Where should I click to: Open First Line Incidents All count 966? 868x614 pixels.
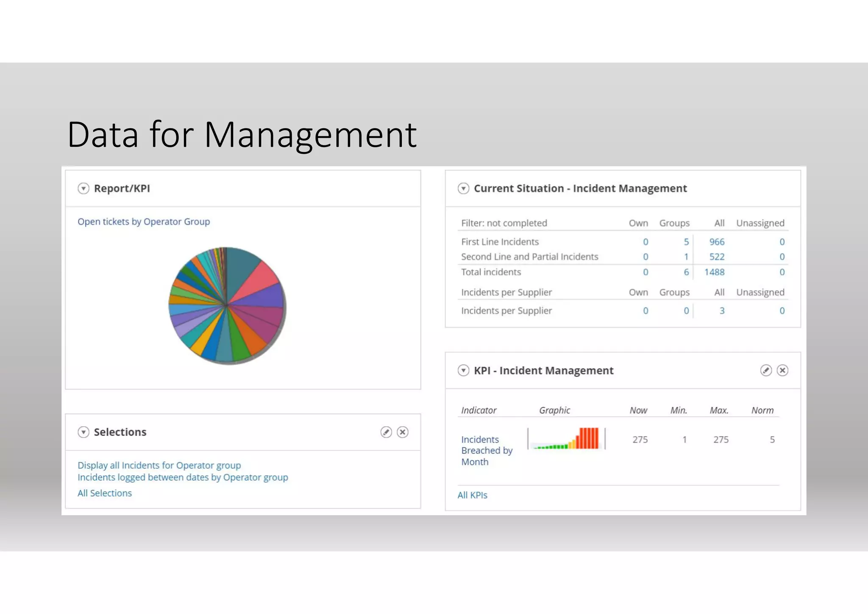(717, 242)
